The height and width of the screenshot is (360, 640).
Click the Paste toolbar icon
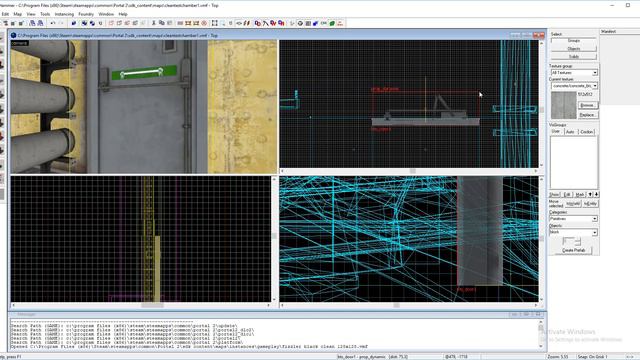click(170, 23)
